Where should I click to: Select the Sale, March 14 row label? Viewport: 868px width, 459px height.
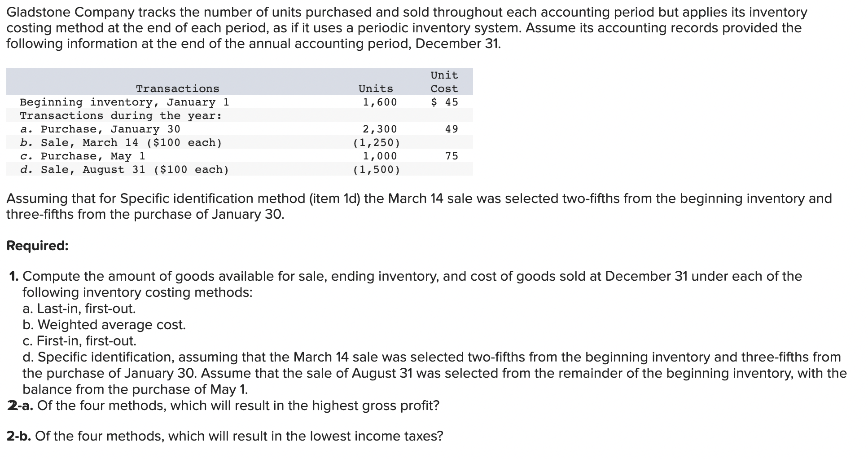[x=121, y=143]
